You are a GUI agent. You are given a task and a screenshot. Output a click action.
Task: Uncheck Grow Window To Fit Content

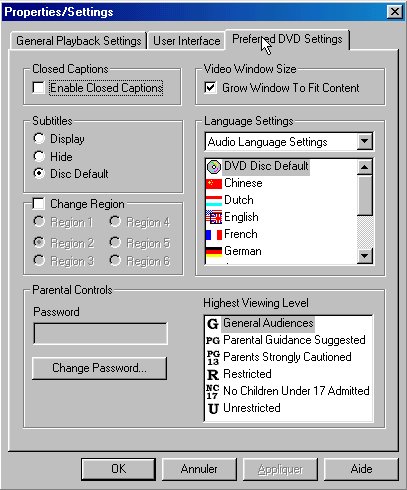point(210,88)
